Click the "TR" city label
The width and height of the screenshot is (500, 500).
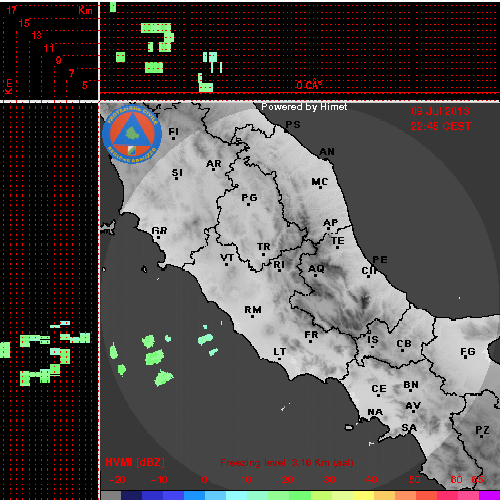click(264, 247)
